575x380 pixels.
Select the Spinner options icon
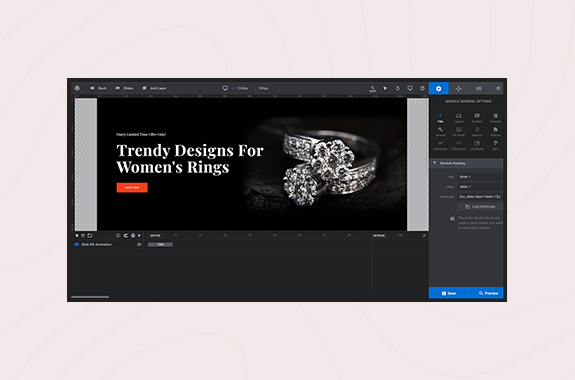point(477,132)
